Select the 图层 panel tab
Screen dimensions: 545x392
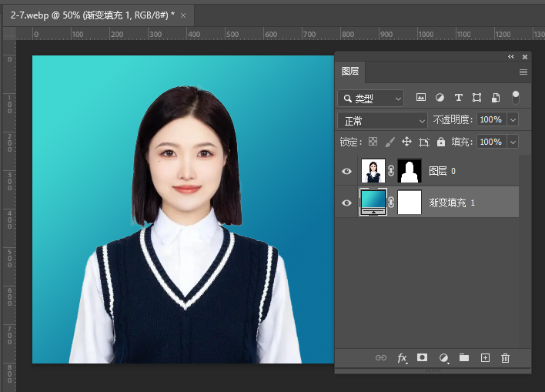coord(350,72)
